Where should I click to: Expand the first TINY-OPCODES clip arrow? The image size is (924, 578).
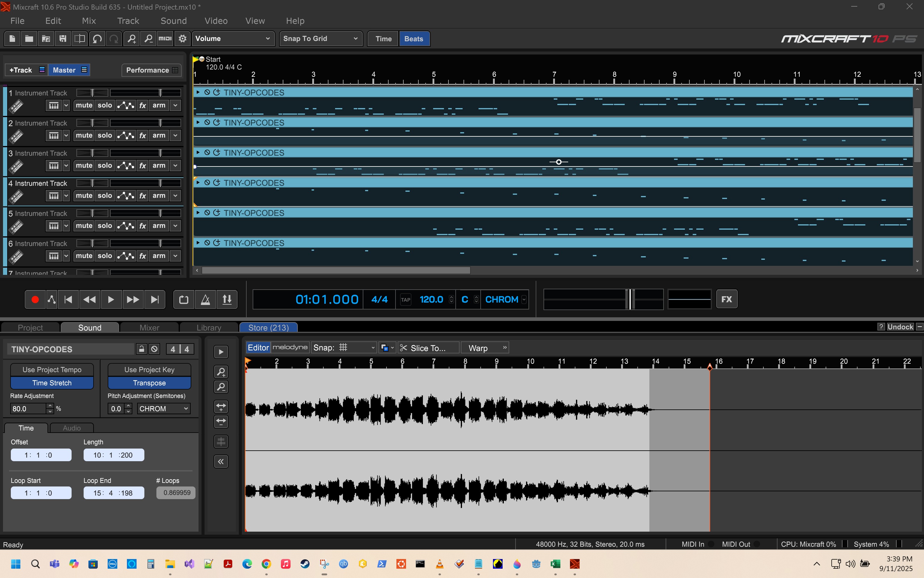point(198,92)
